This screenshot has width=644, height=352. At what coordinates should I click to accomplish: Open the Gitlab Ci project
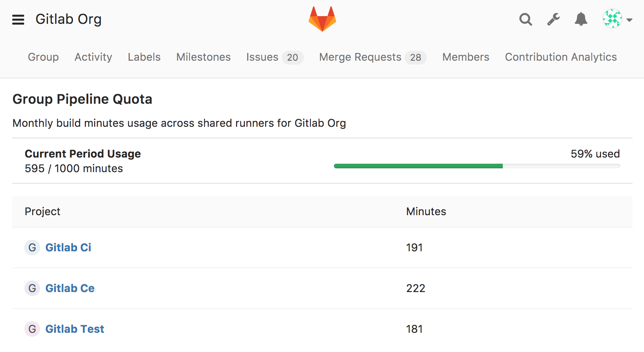tap(68, 247)
